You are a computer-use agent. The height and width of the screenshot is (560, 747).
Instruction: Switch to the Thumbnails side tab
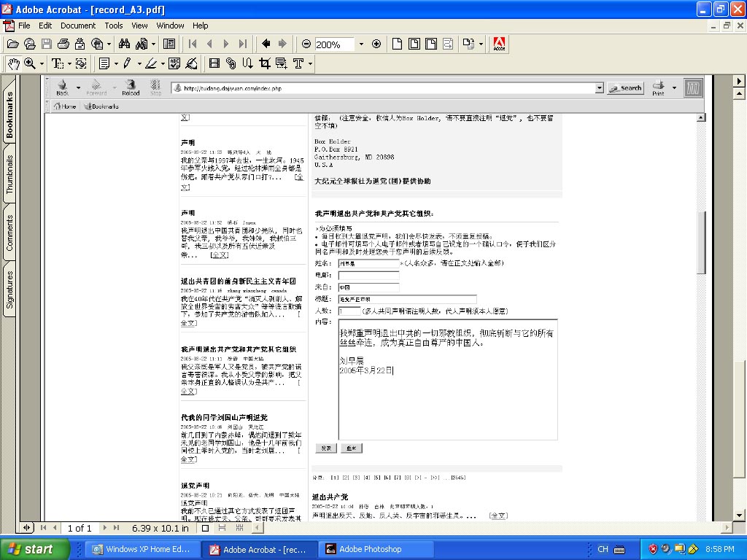[10, 174]
